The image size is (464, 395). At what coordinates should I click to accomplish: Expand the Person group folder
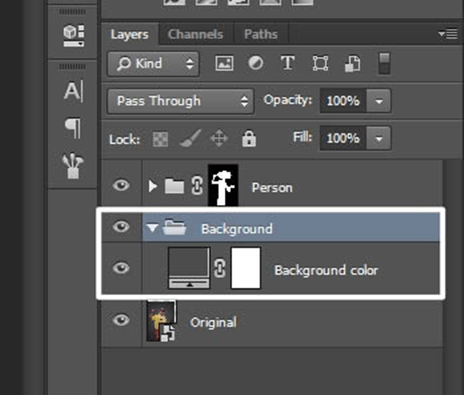pyautogui.click(x=153, y=186)
